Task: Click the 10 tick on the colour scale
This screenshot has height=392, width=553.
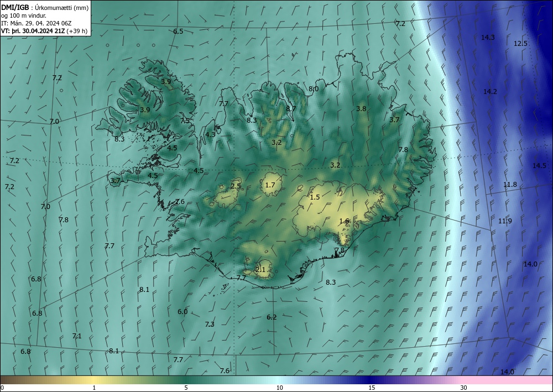Action: [279, 388]
